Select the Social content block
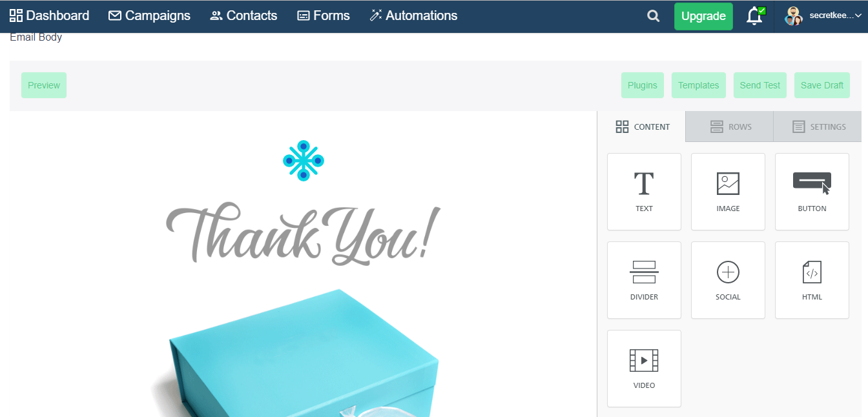This screenshot has height=417, width=868. pos(728,280)
